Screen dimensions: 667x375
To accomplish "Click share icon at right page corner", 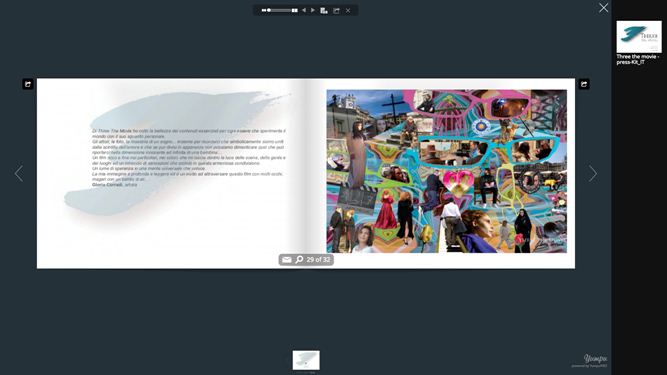I will point(584,84).
